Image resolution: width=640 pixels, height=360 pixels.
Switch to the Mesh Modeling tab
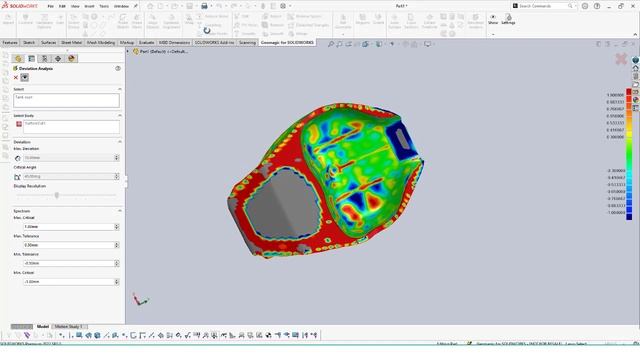tap(101, 42)
